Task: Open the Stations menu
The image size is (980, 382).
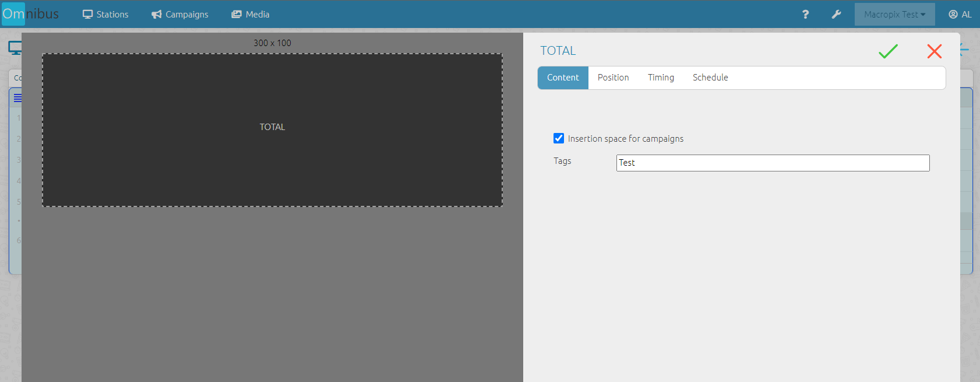Action: click(x=105, y=15)
